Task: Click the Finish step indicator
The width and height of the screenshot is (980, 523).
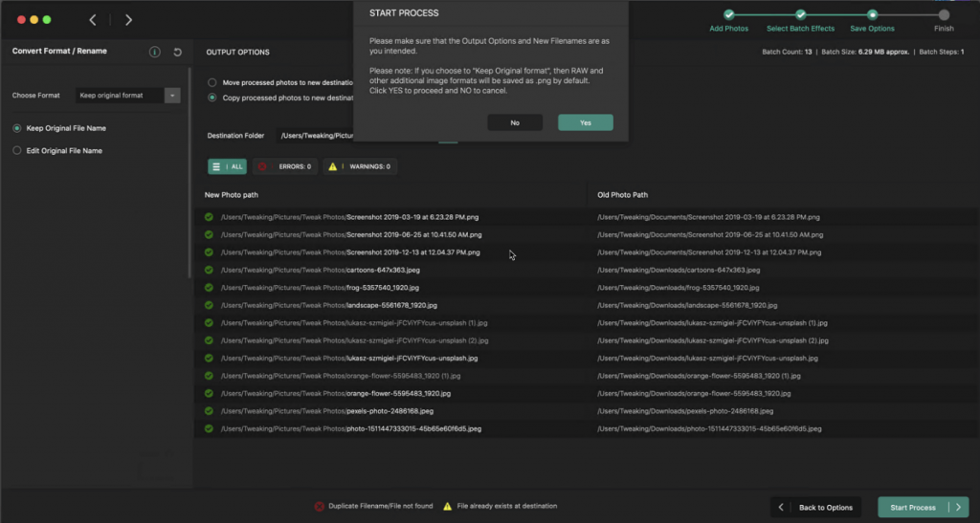Action: (944, 15)
